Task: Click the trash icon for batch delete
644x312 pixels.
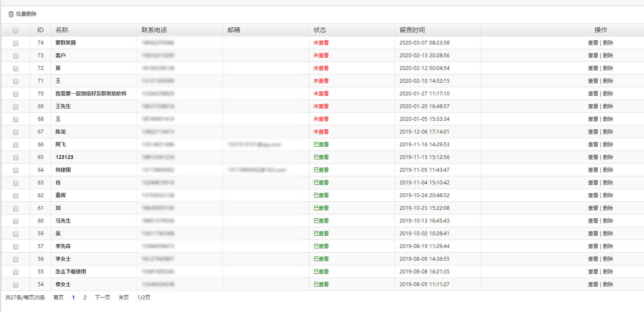Action: 11,14
